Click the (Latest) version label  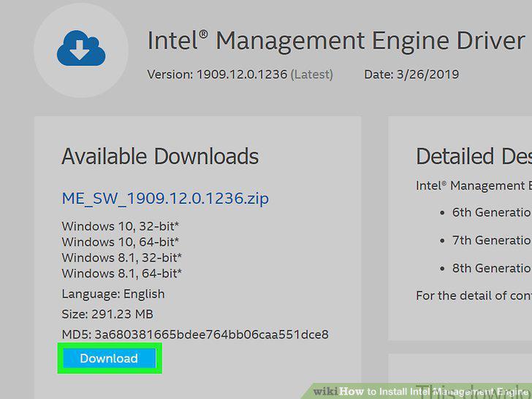tap(312, 75)
